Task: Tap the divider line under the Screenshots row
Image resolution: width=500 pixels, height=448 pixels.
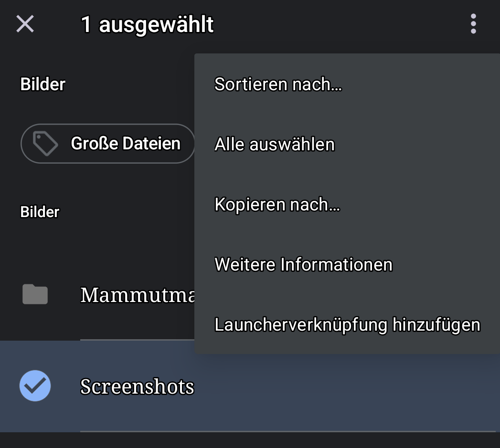Action: [x=287, y=431]
